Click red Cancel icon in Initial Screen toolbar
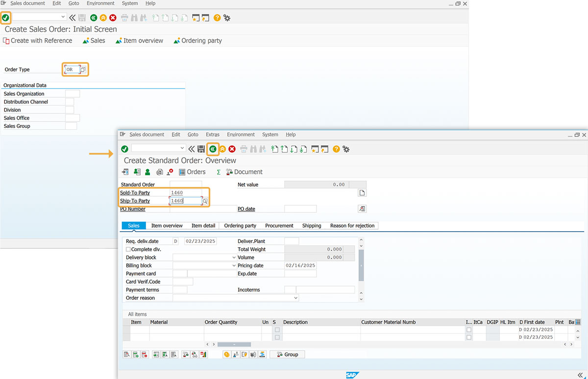588x379 pixels. tap(113, 18)
